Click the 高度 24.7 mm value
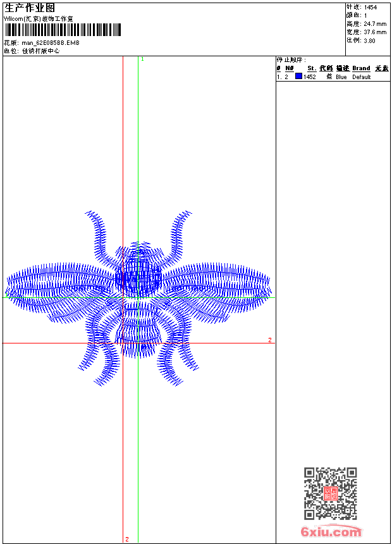Image resolution: width=392 pixels, height=544 pixels. 370,23
